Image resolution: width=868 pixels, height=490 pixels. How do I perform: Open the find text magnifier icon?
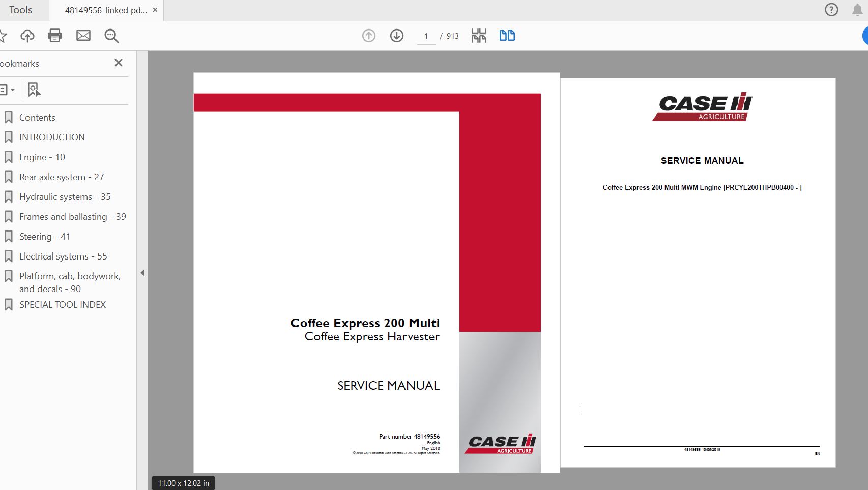pos(111,36)
